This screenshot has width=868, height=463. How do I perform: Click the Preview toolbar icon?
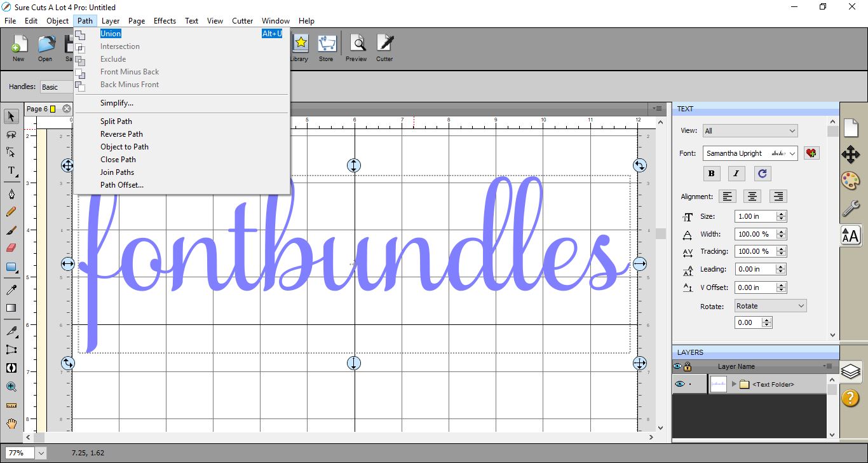[356, 48]
